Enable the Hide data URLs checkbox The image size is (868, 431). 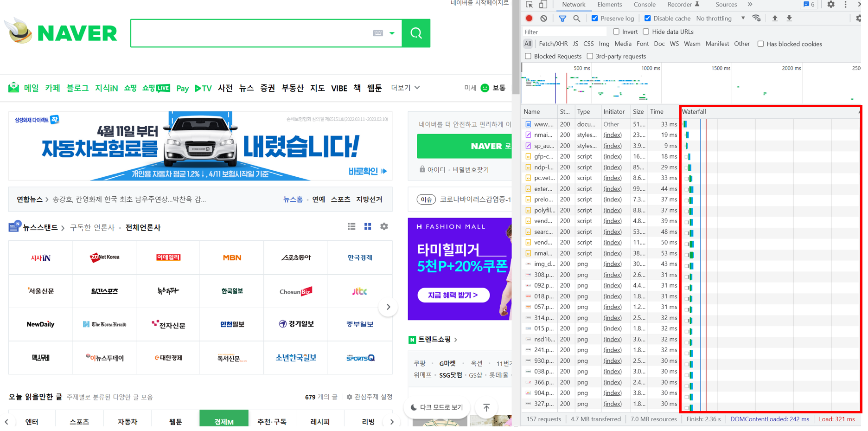(646, 32)
